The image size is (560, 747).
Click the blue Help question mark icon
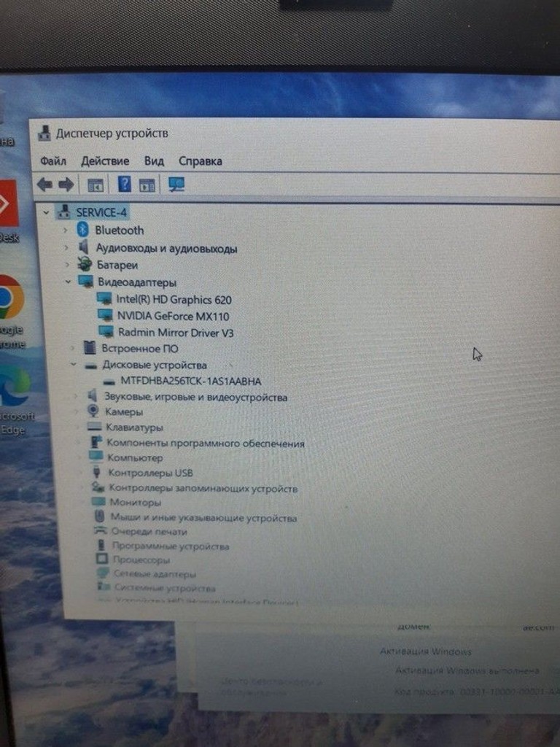[x=124, y=184]
